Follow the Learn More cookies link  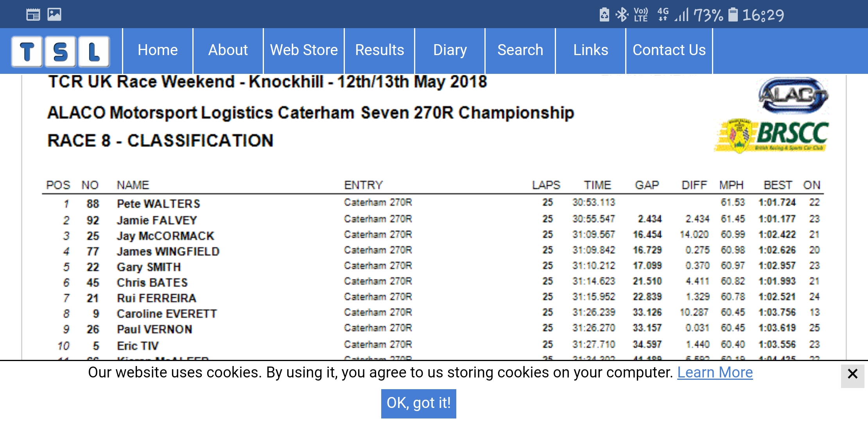click(715, 372)
